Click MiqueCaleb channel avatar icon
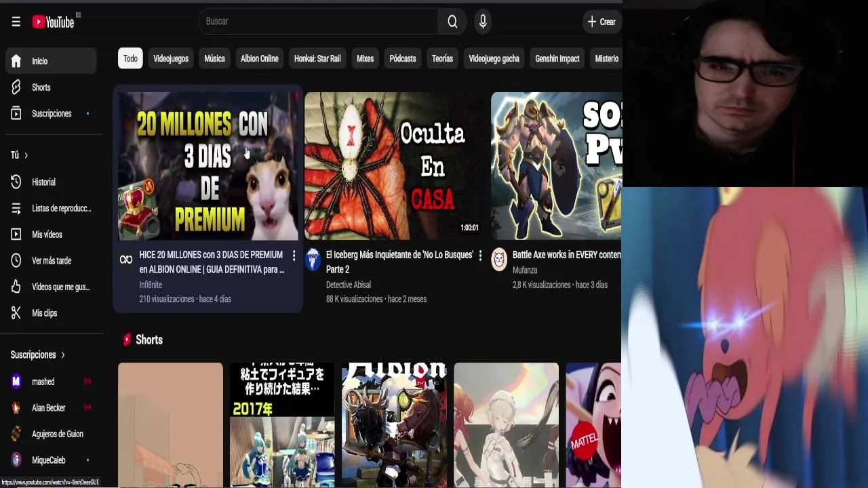 [x=16, y=460]
